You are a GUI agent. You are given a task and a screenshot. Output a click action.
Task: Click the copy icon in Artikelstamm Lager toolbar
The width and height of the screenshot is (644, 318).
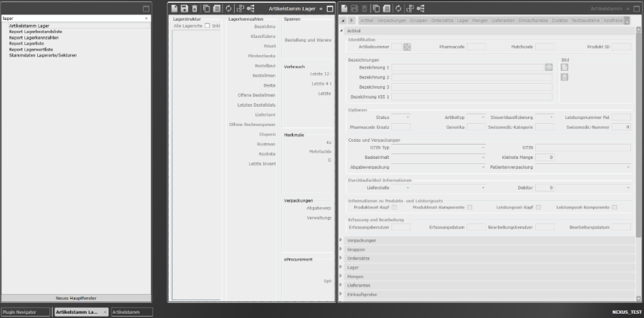(x=207, y=8)
